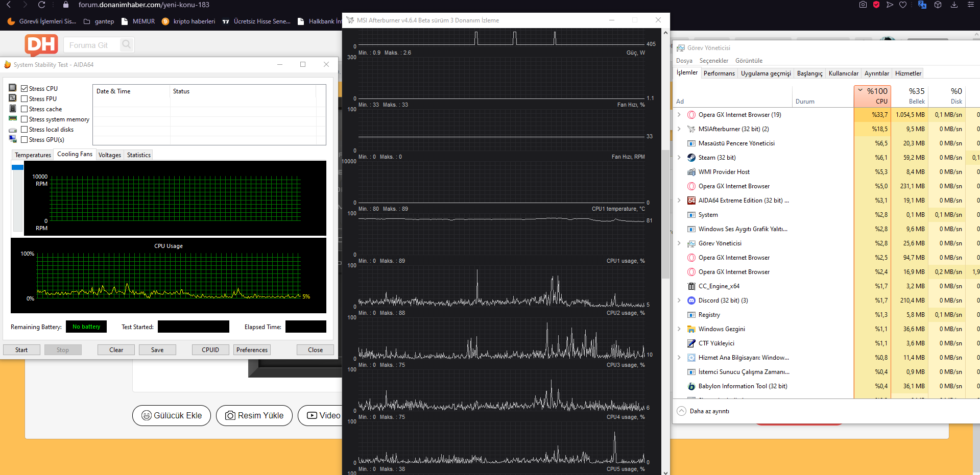Click the heart bookmark icon in address bar
Viewport: 980px width, 475px height.
pos(903,5)
